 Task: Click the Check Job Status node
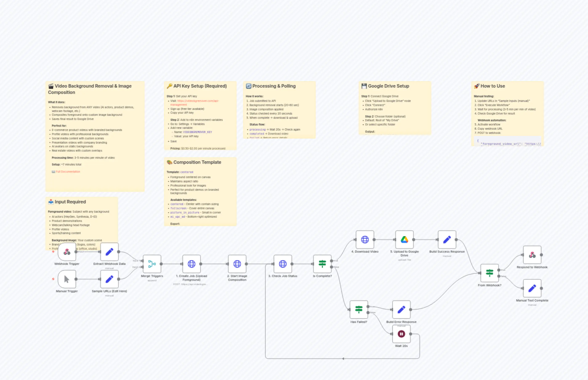[283, 264]
